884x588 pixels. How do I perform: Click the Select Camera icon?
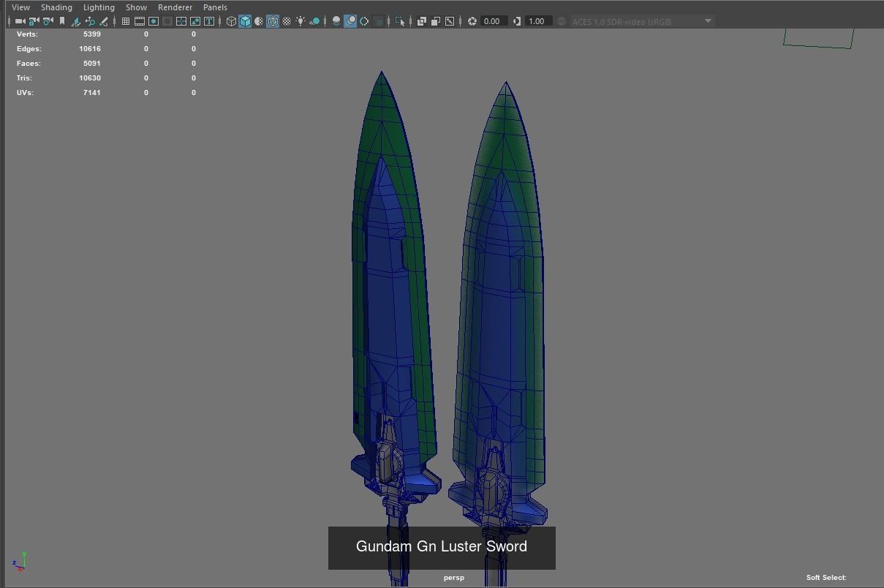tap(20, 21)
